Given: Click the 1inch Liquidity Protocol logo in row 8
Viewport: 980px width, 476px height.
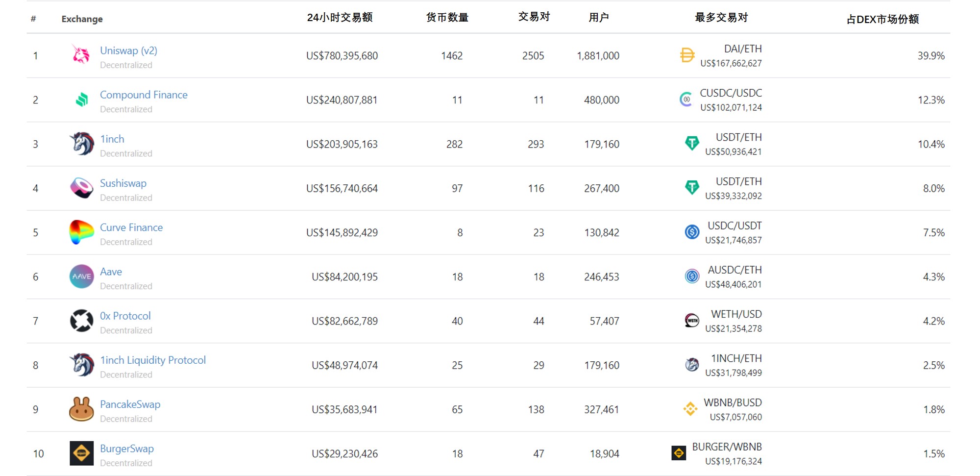Looking at the screenshot, I should pos(81,365).
